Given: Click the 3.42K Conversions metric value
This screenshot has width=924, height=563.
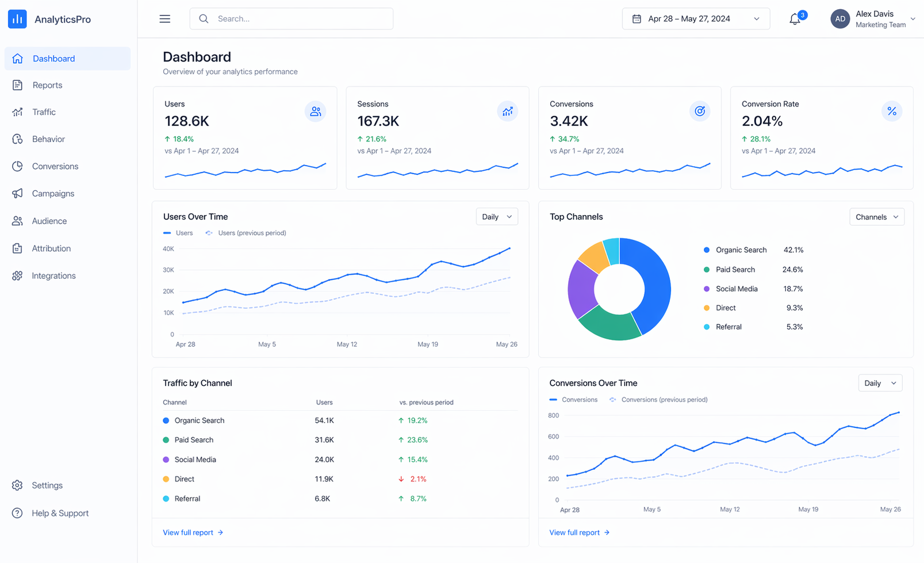Looking at the screenshot, I should click(569, 121).
